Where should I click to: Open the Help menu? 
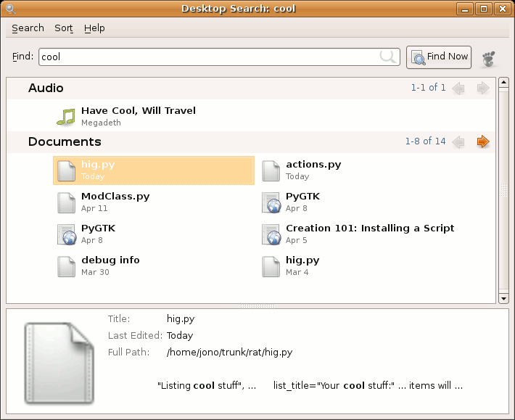pyautogui.click(x=94, y=28)
